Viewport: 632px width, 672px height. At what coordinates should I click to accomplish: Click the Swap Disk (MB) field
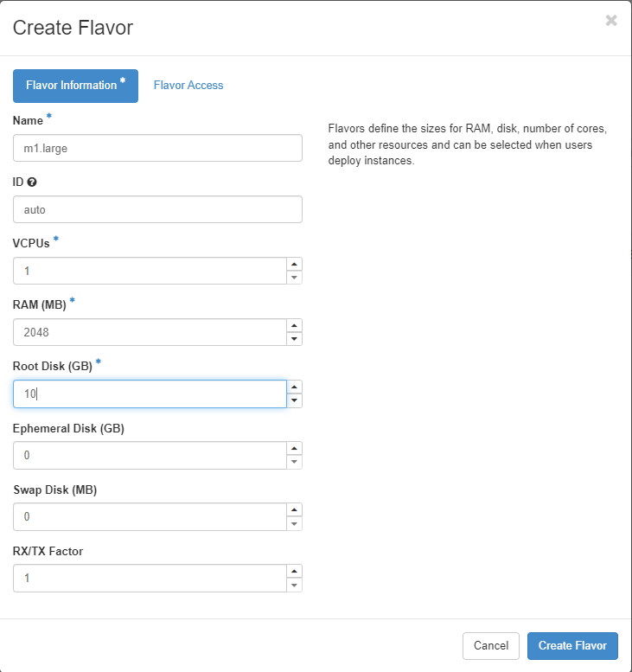coord(150,517)
